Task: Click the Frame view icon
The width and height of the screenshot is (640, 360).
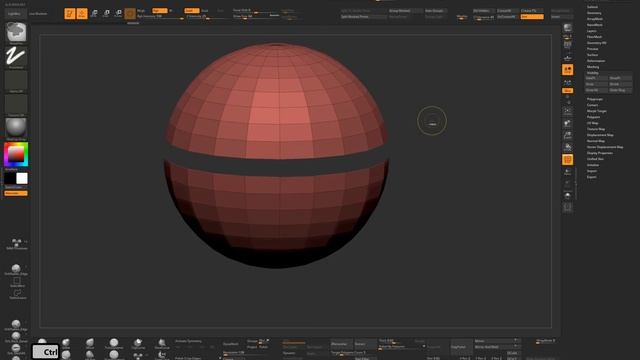Action: point(568,111)
